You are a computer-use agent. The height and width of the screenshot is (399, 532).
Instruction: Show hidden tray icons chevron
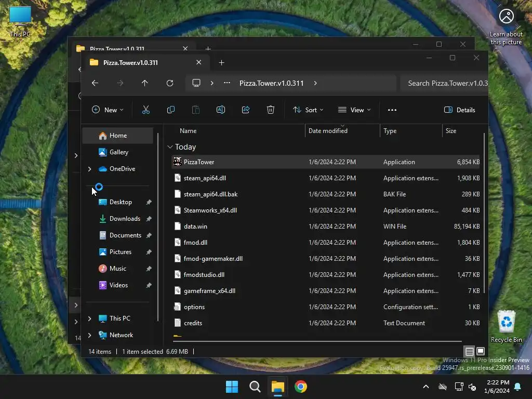(426, 387)
